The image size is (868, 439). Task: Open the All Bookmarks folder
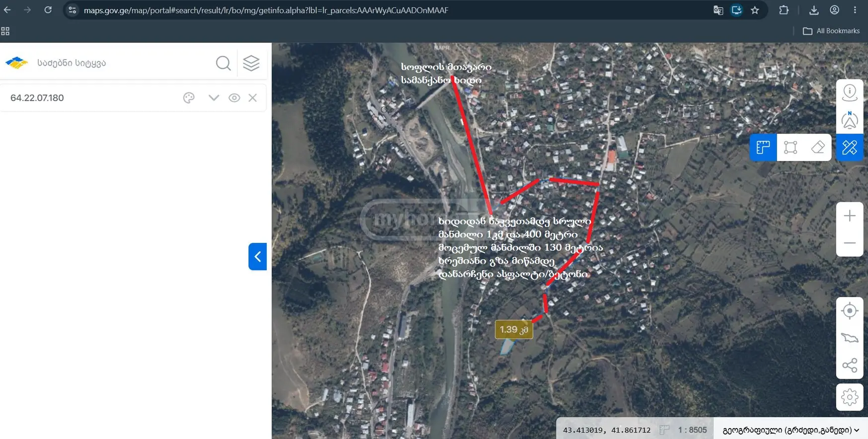[831, 31]
